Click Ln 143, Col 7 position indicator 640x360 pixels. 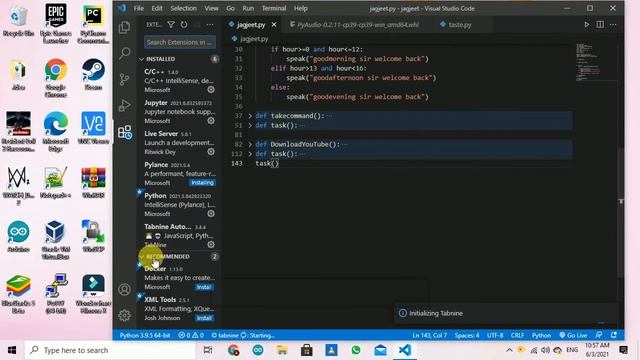[429, 335]
